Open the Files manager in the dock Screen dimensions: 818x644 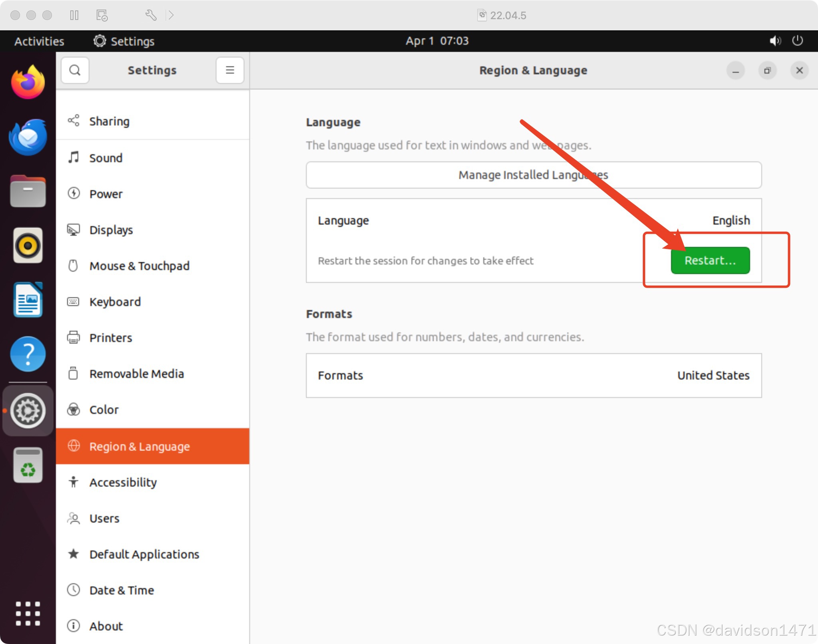(x=28, y=192)
